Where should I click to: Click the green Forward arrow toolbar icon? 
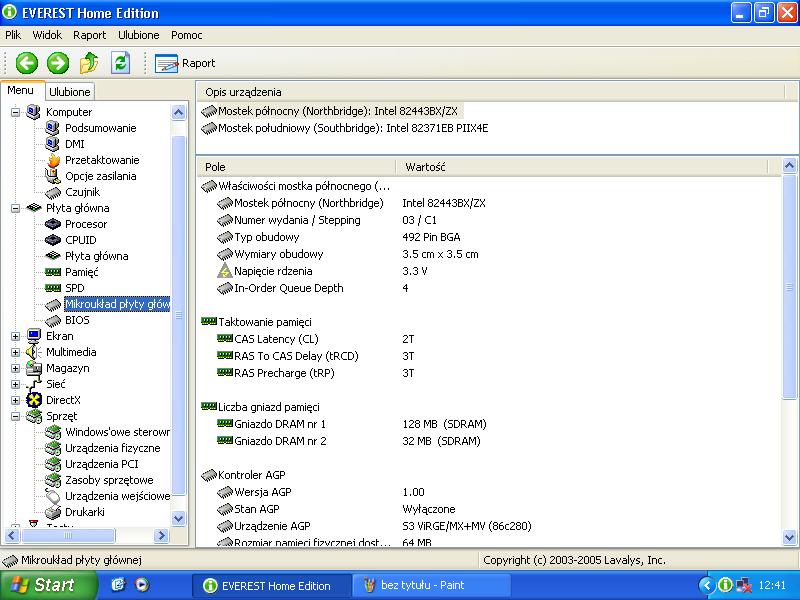(x=58, y=63)
